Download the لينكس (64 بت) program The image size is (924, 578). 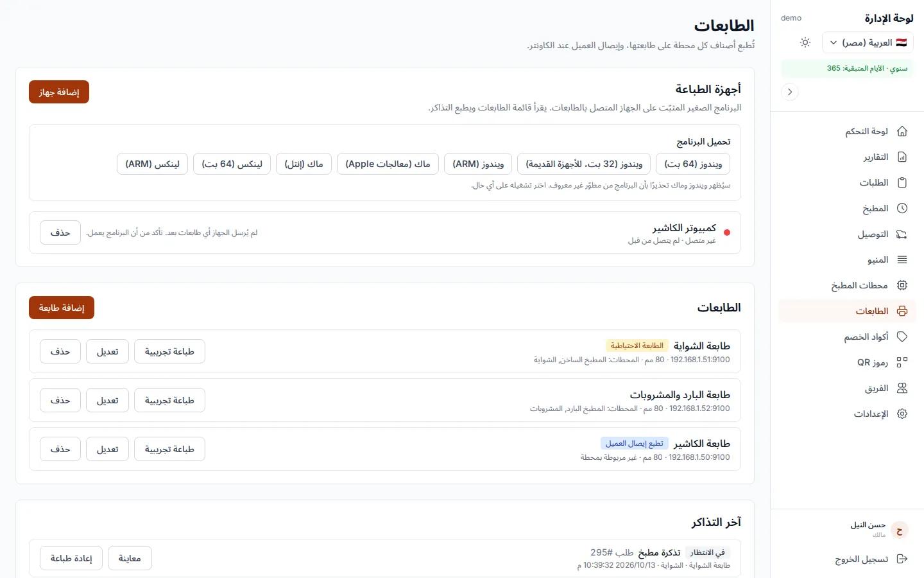click(x=232, y=164)
